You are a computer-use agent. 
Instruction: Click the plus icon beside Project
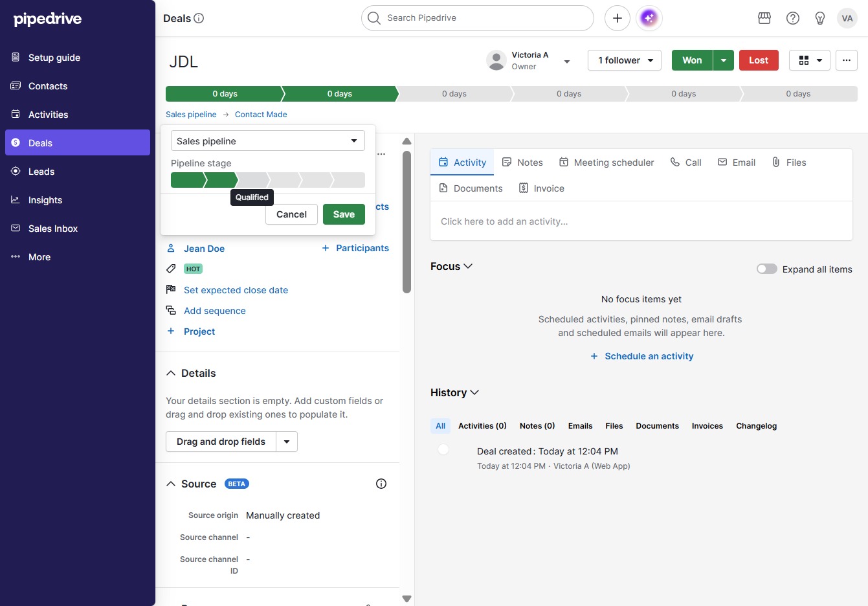pyautogui.click(x=171, y=331)
